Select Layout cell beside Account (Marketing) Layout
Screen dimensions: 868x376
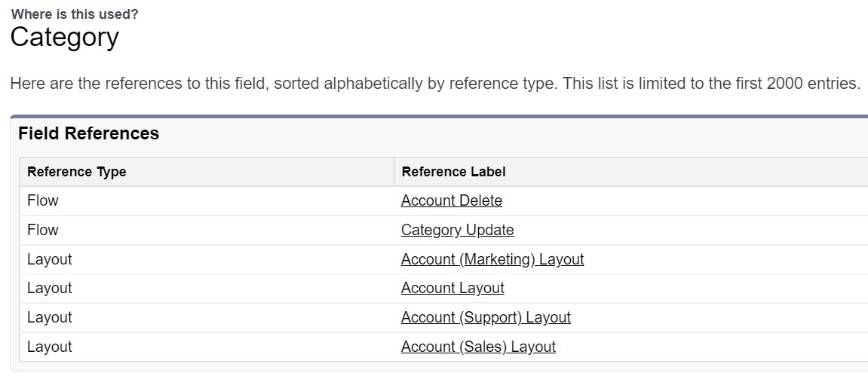[x=50, y=260]
